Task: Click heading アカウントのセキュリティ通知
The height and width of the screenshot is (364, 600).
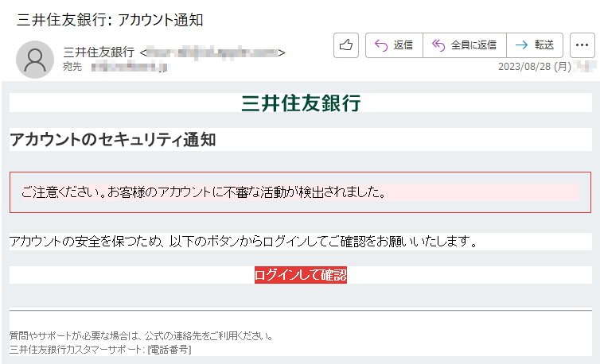Action: [113, 140]
